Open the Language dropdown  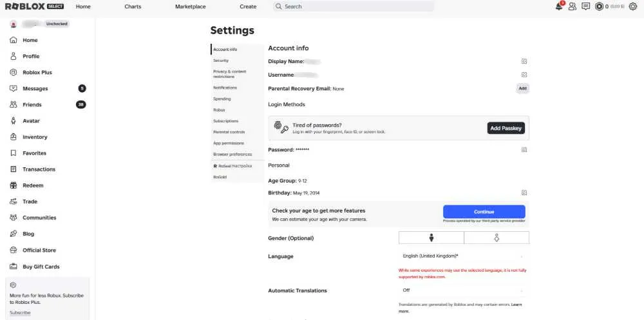click(464, 256)
